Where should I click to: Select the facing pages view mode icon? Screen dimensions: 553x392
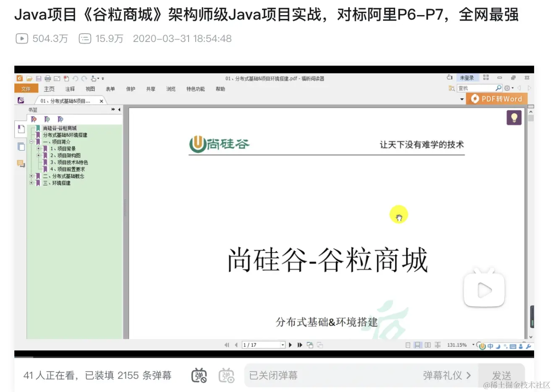(427, 345)
